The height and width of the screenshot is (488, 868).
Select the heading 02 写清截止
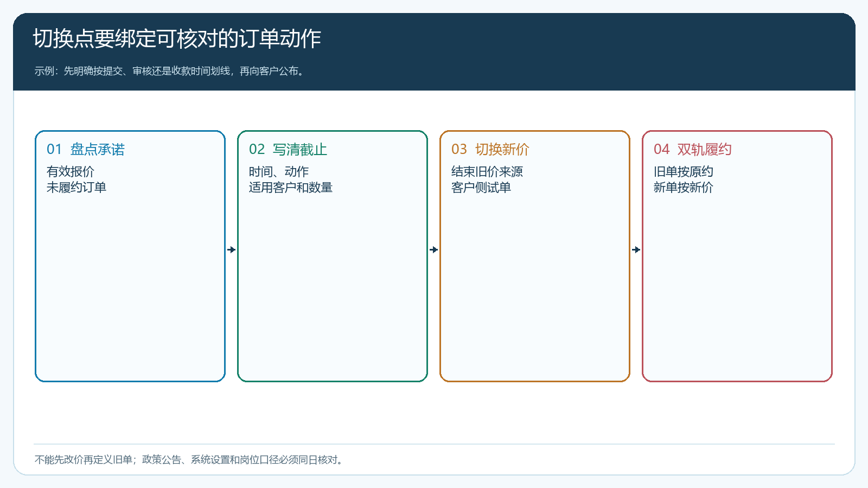(288, 150)
